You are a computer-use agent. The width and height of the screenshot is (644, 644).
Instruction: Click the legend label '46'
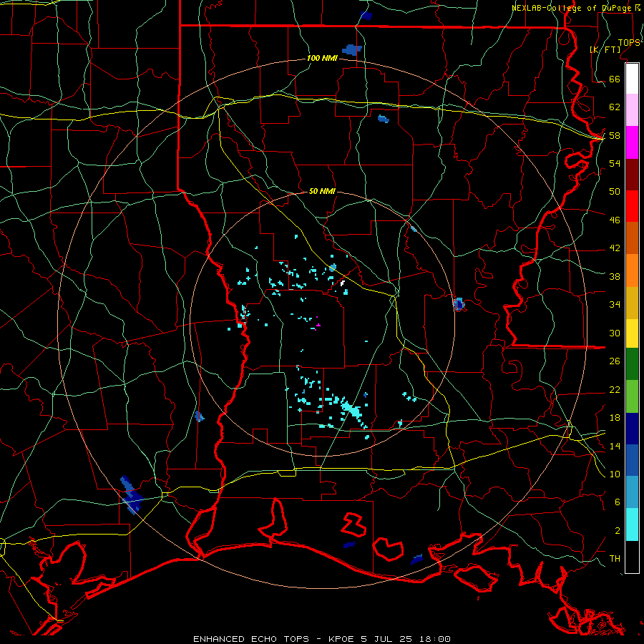click(x=615, y=220)
